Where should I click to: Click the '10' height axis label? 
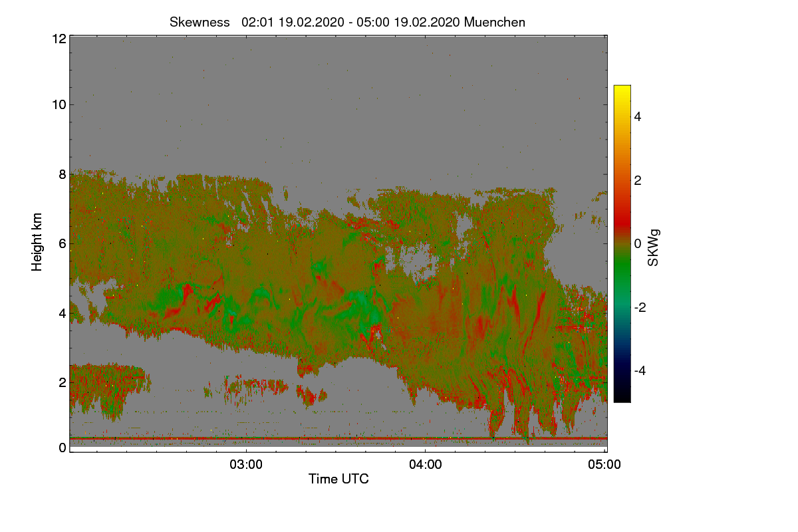pos(59,104)
